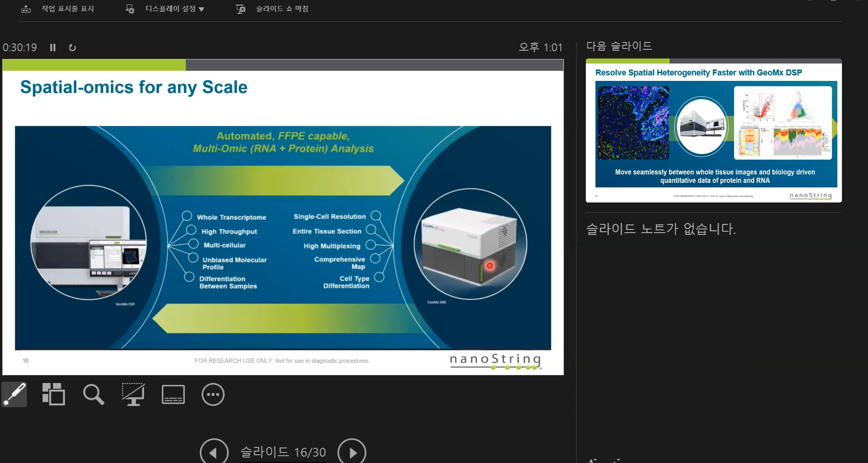
Task: Click the end slide show icon
Action: (241, 9)
